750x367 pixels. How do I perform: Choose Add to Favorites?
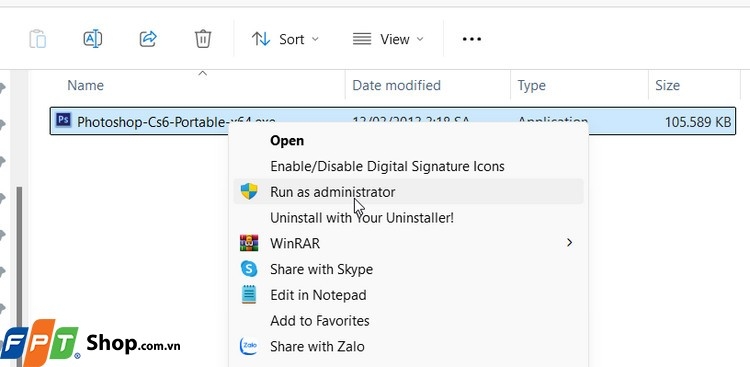click(408, 321)
